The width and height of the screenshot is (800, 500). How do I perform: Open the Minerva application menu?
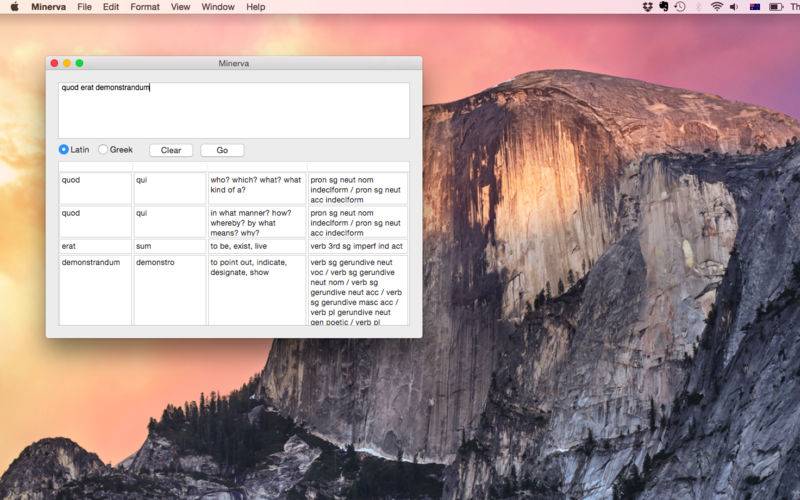click(x=48, y=7)
